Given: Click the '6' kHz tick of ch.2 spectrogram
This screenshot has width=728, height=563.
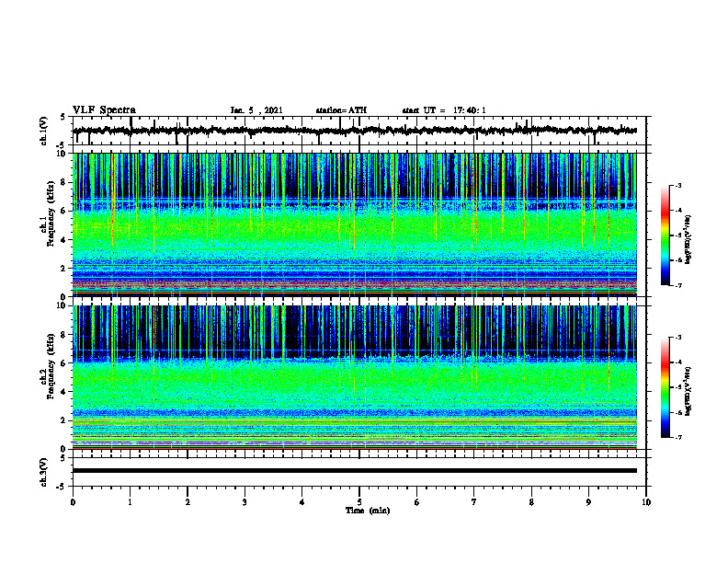Looking at the screenshot, I should click(x=65, y=363).
